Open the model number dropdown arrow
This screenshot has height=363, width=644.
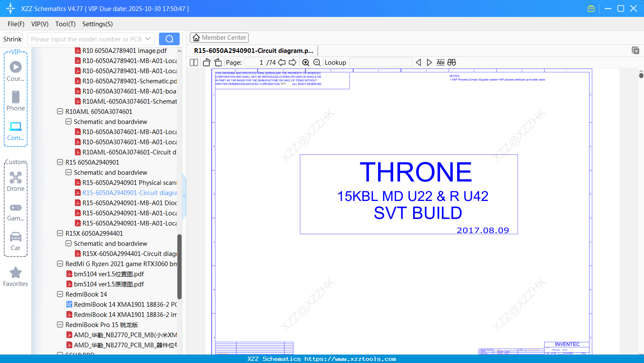pyautogui.click(x=148, y=39)
